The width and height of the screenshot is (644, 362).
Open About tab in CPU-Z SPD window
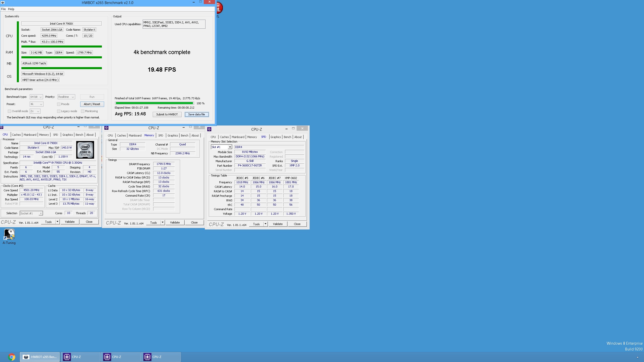tap(298, 137)
